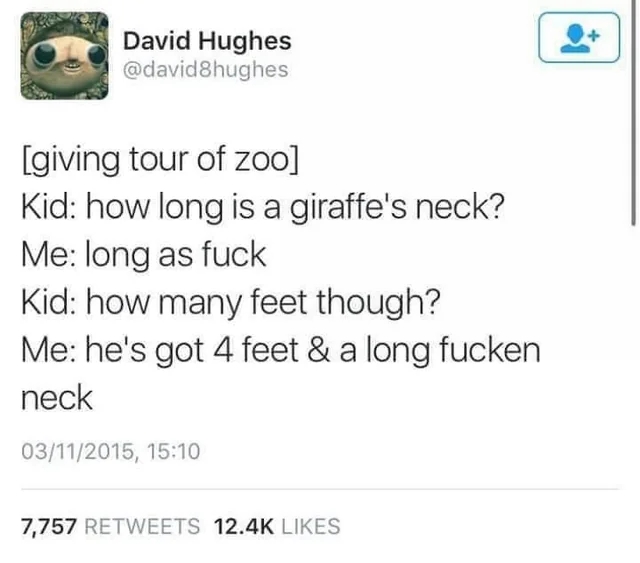This screenshot has width=640, height=563.
Task: Click the ampersand in the last reply
Action: 319,351
